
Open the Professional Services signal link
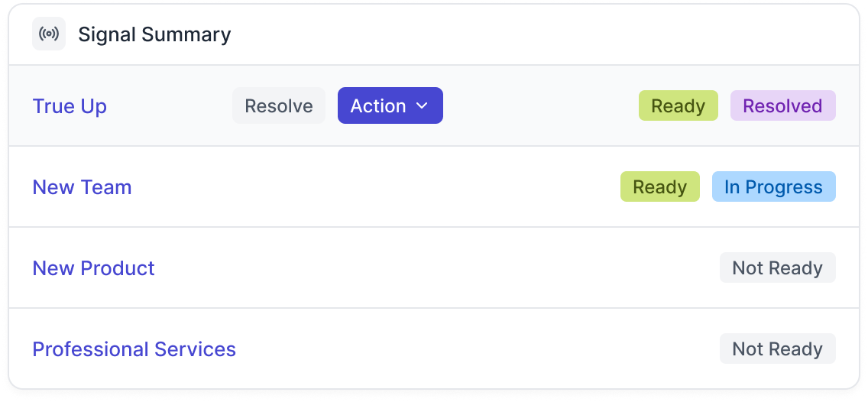pyautogui.click(x=134, y=349)
